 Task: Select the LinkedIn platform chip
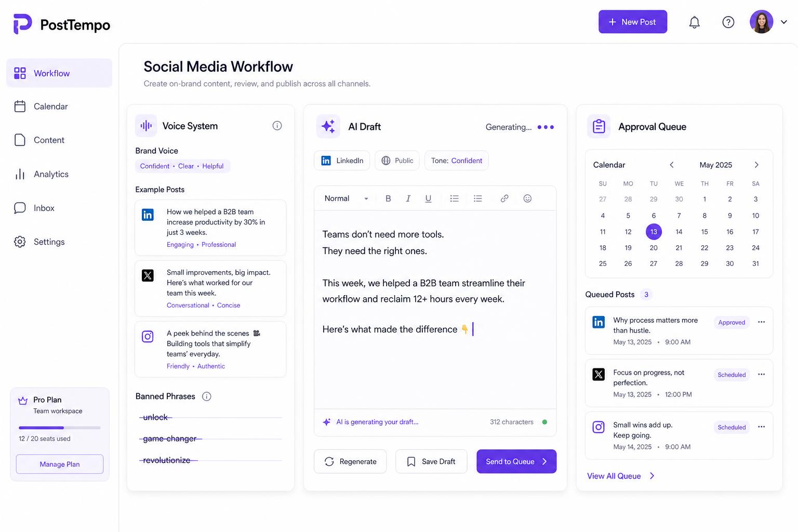(x=342, y=161)
